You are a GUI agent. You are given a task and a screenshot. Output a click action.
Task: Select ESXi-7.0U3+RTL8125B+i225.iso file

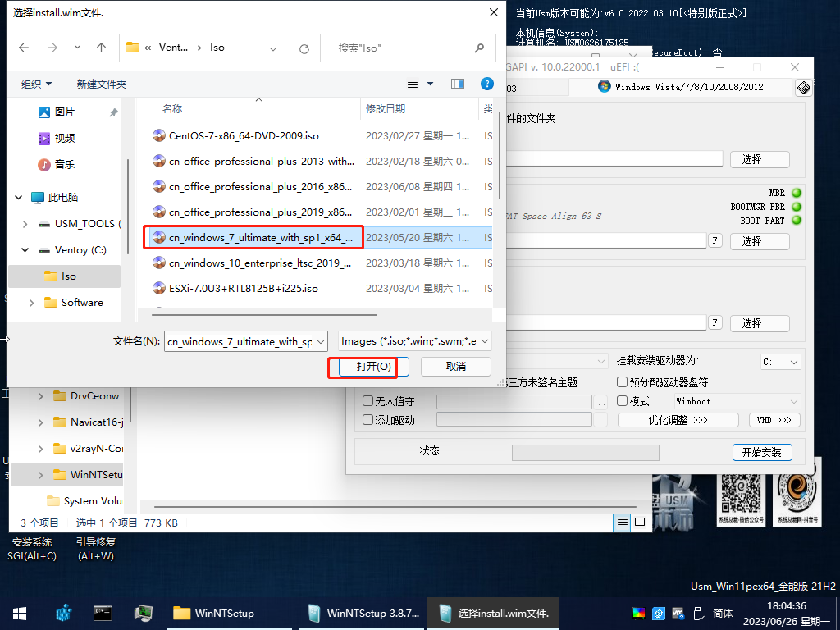[243, 288]
